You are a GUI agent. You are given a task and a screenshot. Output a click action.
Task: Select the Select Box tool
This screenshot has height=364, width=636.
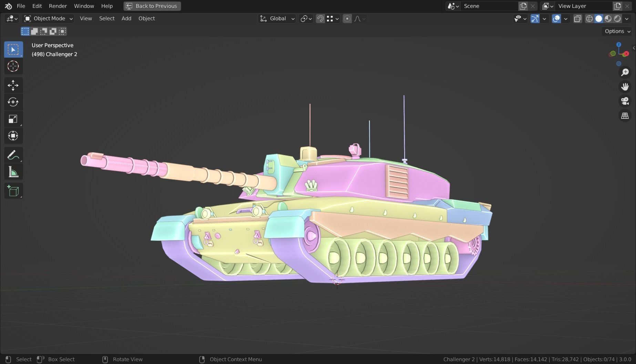point(13,50)
